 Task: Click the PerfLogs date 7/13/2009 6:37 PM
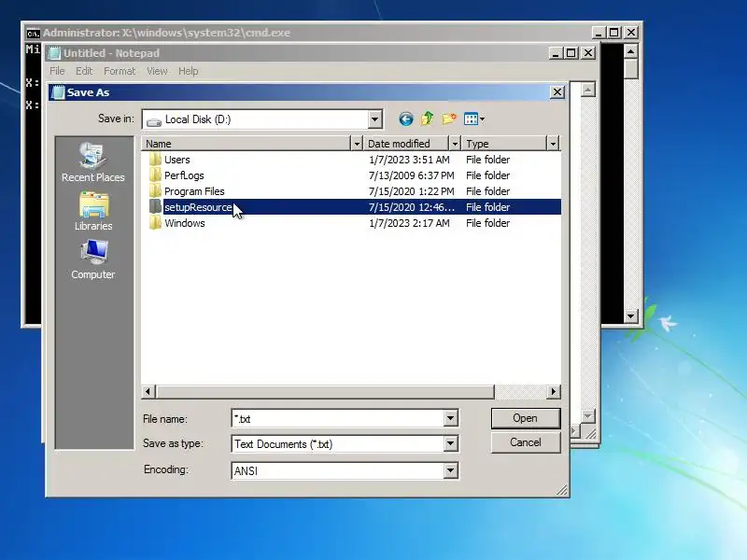click(411, 175)
